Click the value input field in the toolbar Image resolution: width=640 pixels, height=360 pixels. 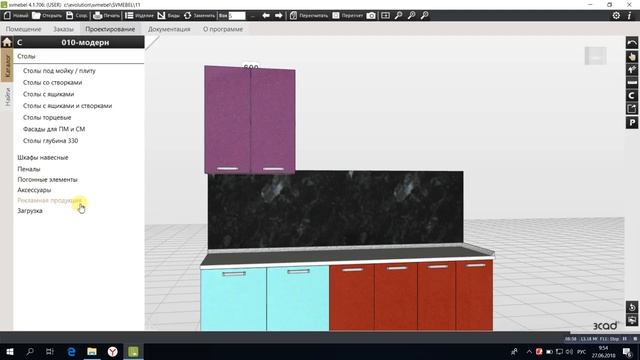(x=237, y=16)
